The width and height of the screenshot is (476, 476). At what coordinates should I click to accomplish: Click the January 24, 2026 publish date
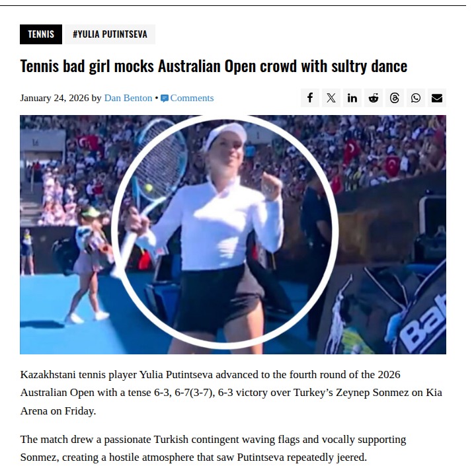pyautogui.click(x=55, y=98)
